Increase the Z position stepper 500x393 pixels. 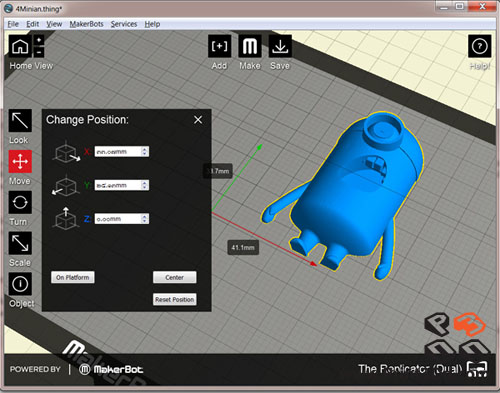point(145,216)
